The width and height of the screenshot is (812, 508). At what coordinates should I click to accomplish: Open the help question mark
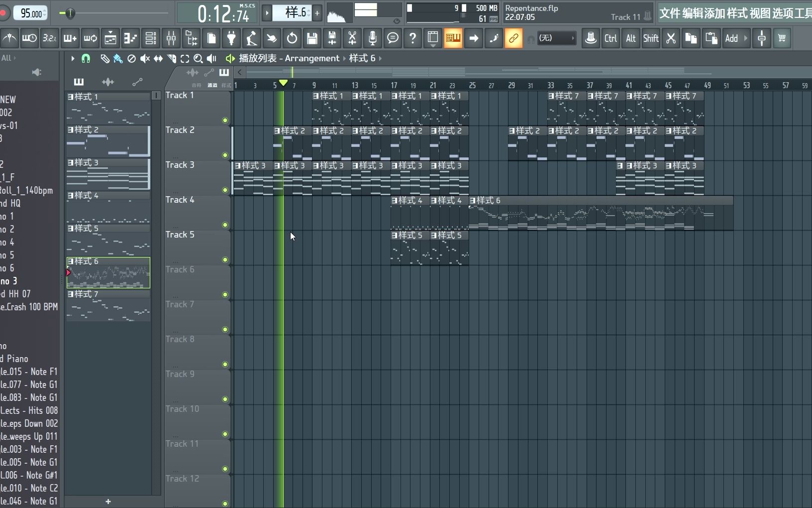point(412,38)
